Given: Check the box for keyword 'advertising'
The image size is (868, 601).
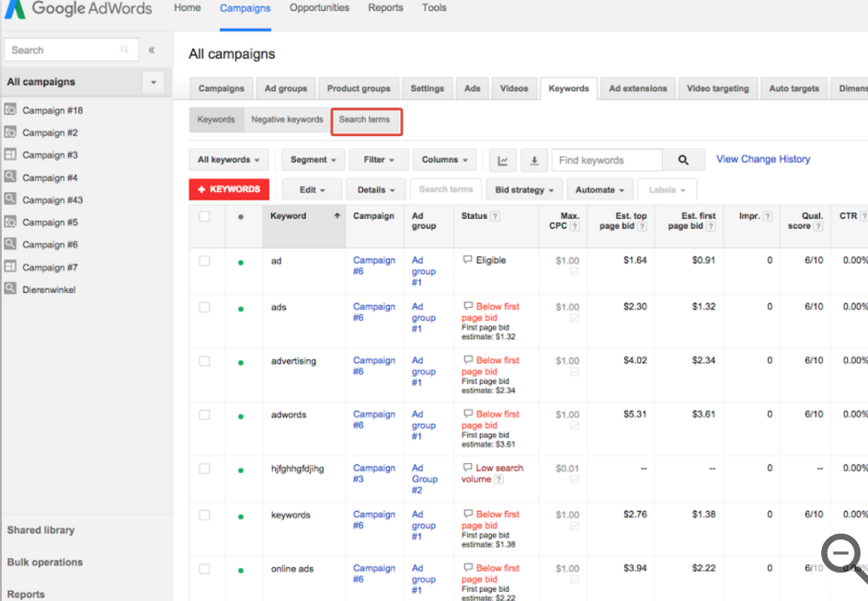Looking at the screenshot, I should 204,361.
